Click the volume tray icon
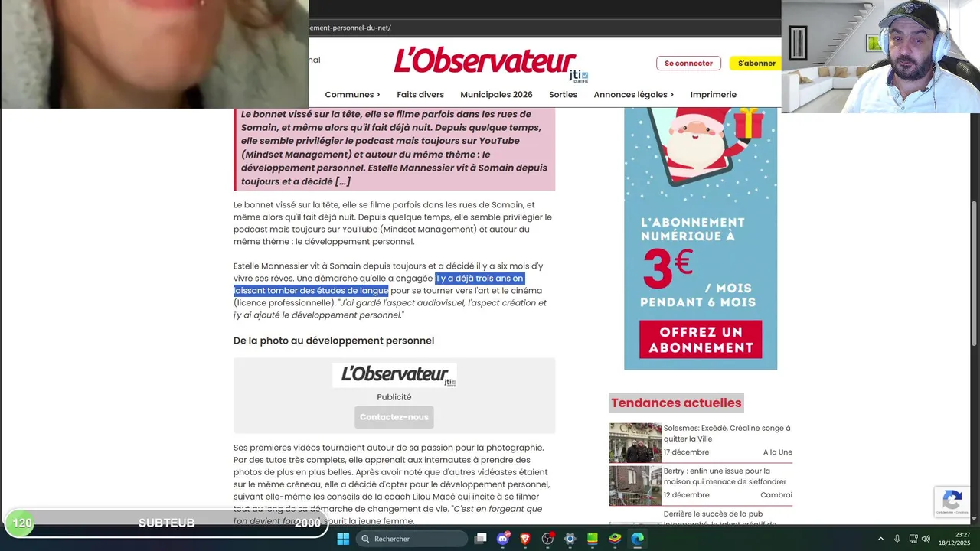The height and width of the screenshot is (551, 980). click(926, 539)
